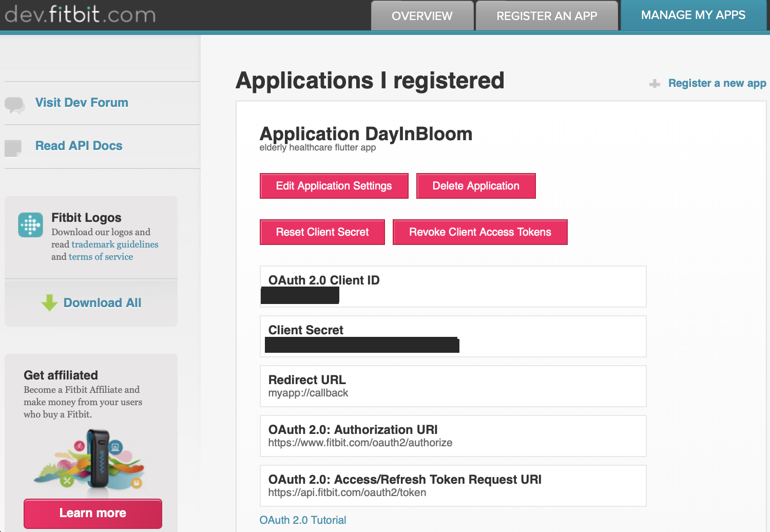Click the redacted OAuth 2.0 Client ID value
The image size is (770, 532).
pyautogui.click(x=300, y=295)
